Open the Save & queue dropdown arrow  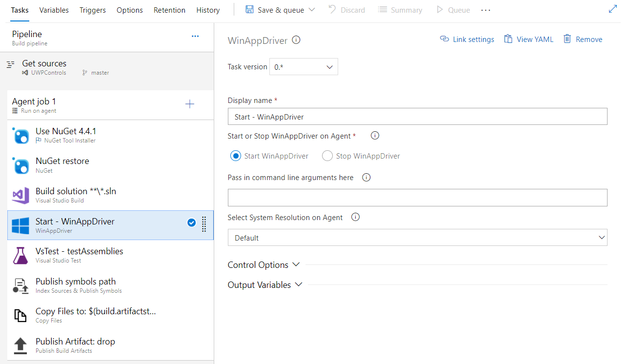point(312,10)
